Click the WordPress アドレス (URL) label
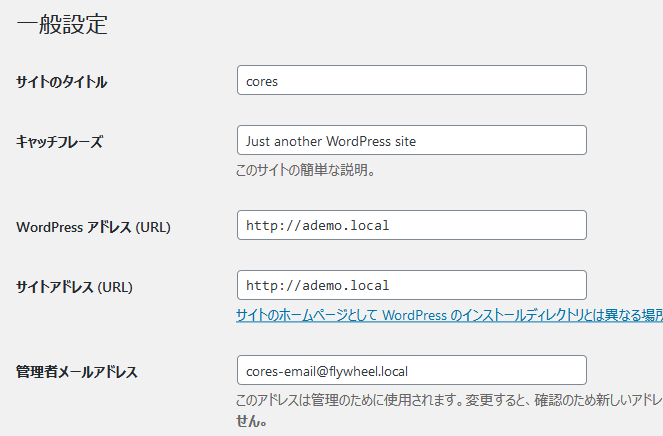The width and height of the screenshot is (663, 436). 93,227
